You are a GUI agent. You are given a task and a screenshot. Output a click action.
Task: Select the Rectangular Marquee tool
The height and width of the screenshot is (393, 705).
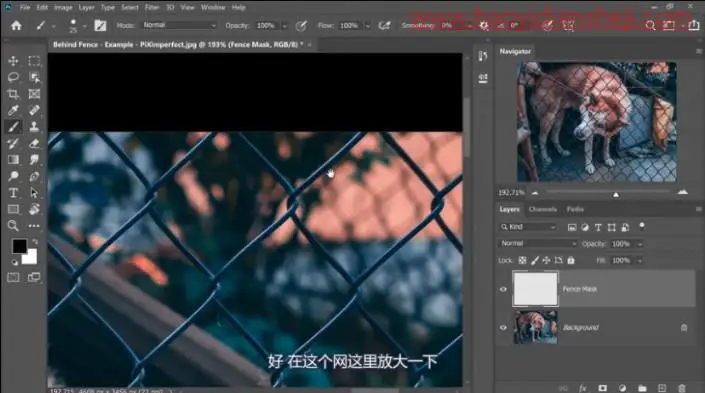click(34, 61)
